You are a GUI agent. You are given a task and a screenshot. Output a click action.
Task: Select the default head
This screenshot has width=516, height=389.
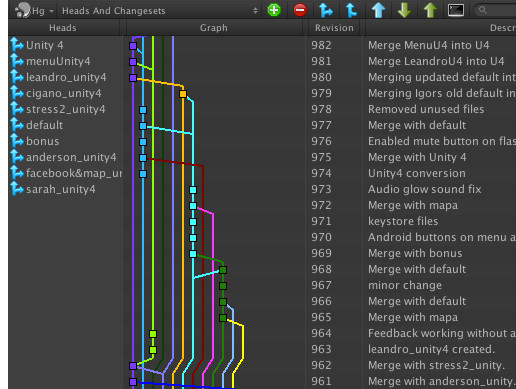(x=44, y=125)
